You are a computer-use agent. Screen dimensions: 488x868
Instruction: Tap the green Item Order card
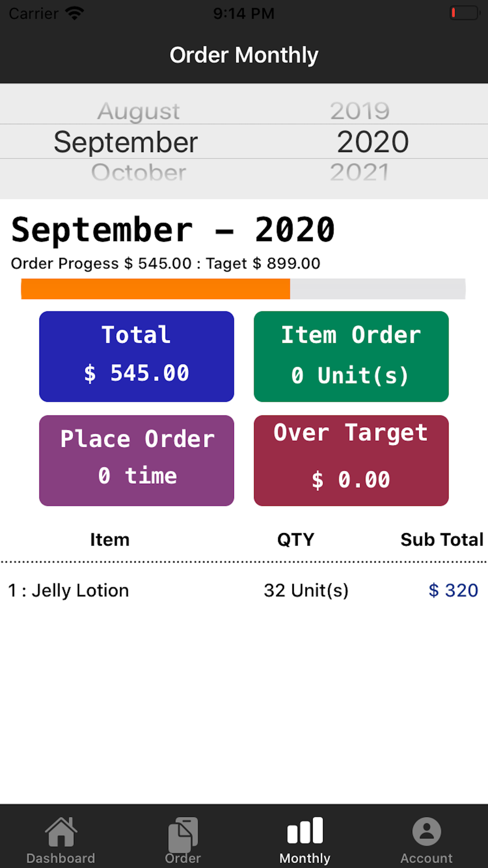click(x=351, y=356)
